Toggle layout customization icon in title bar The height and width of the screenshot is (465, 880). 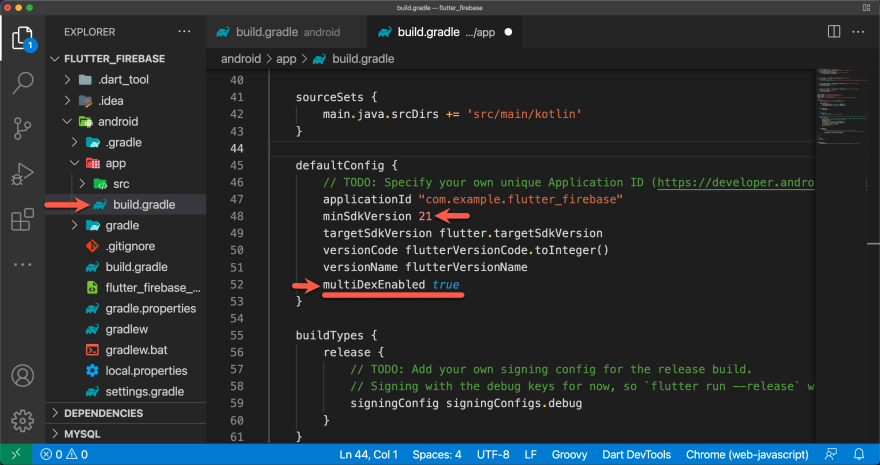(866, 7)
